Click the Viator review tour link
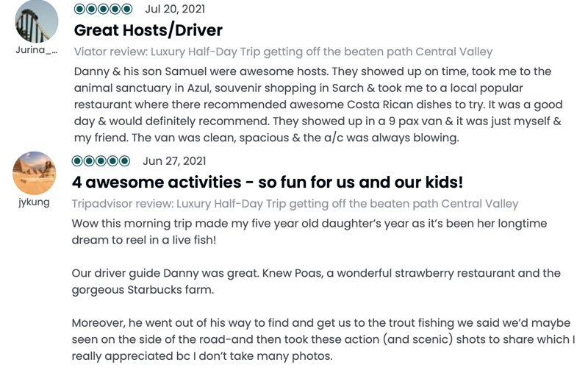 click(x=283, y=52)
